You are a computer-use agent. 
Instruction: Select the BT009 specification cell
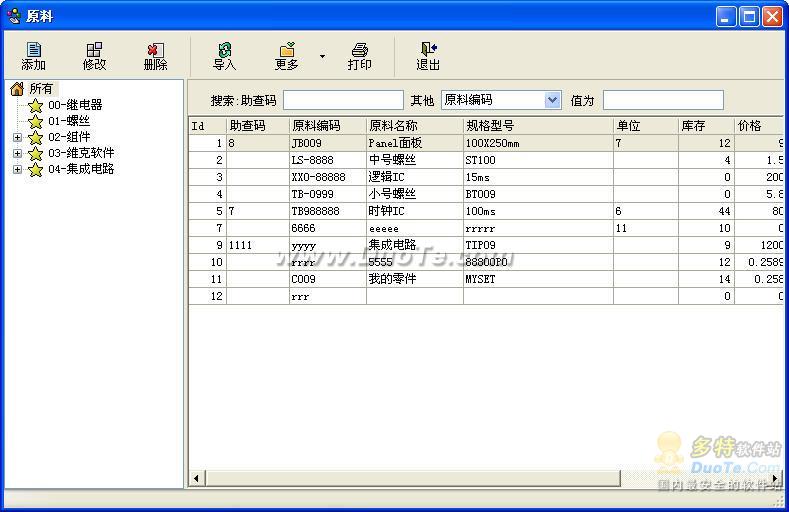tap(538, 194)
